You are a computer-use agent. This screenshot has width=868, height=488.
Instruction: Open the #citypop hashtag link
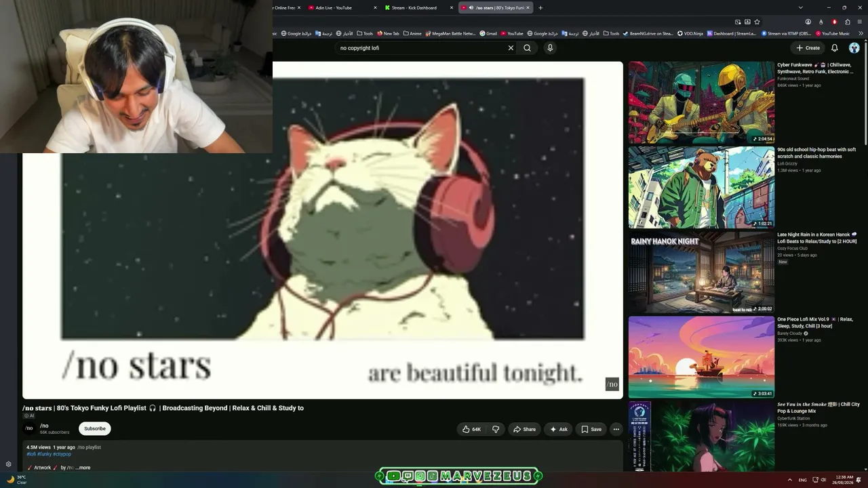pyautogui.click(x=62, y=454)
